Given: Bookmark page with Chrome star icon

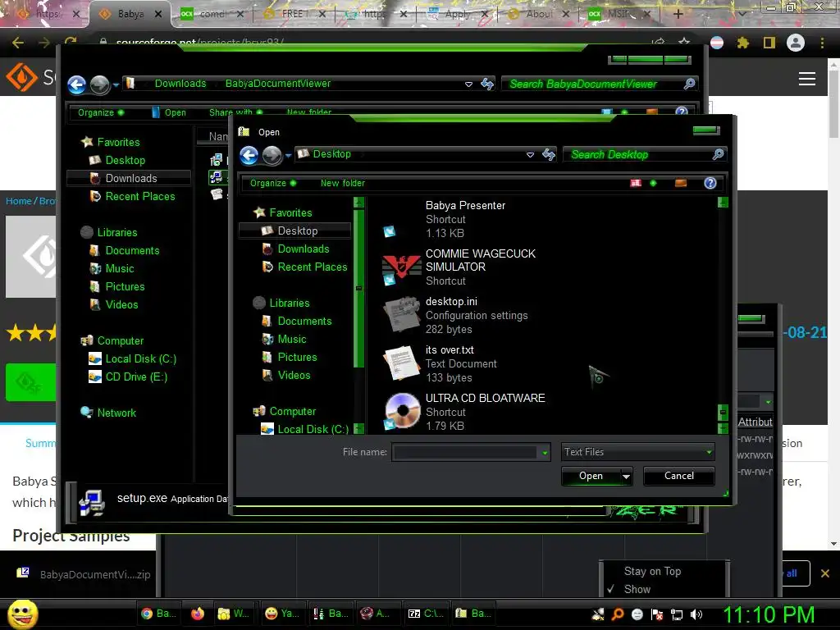Looking at the screenshot, I should [x=684, y=42].
